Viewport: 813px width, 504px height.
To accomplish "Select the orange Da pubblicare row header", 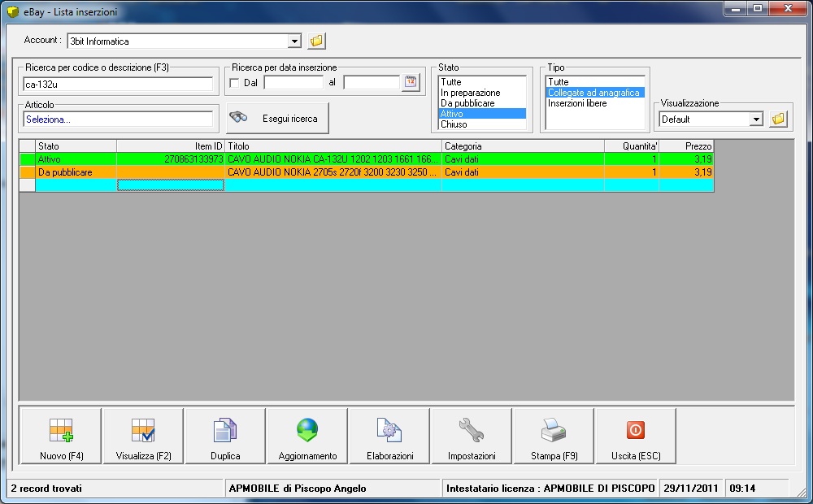I will [27, 172].
